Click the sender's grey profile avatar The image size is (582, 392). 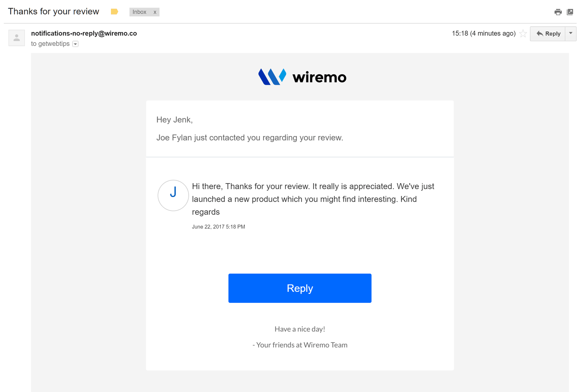point(17,38)
